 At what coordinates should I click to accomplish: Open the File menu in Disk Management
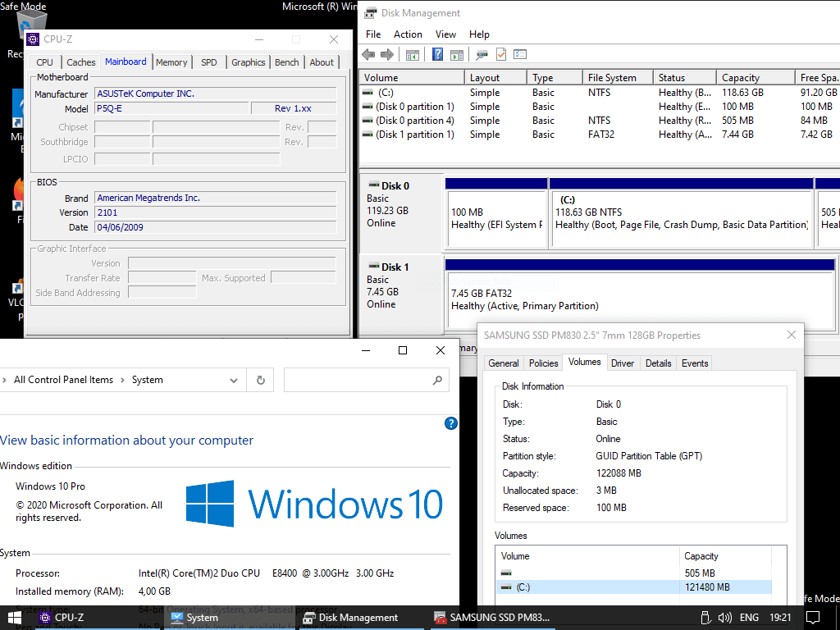[x=373, y=34]
